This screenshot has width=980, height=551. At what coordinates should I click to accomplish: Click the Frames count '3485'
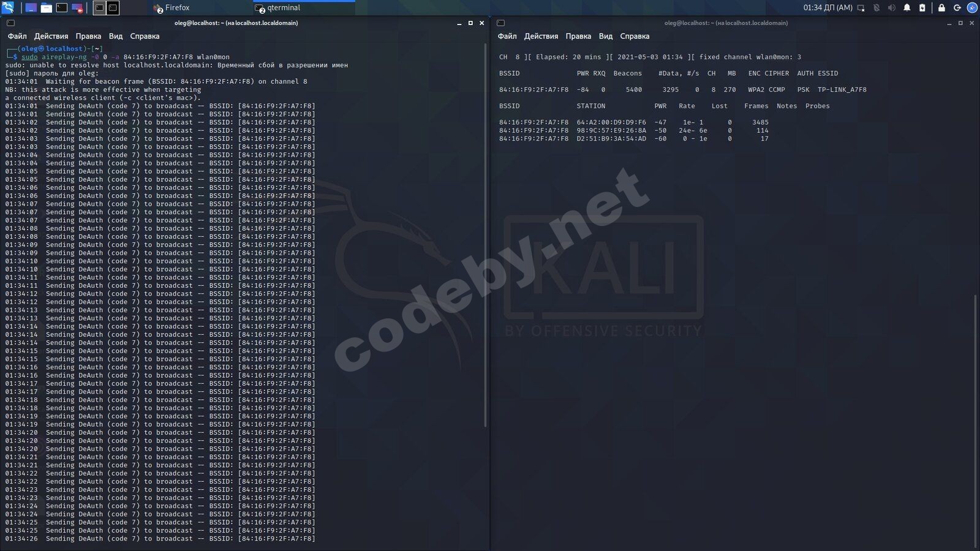760,122
